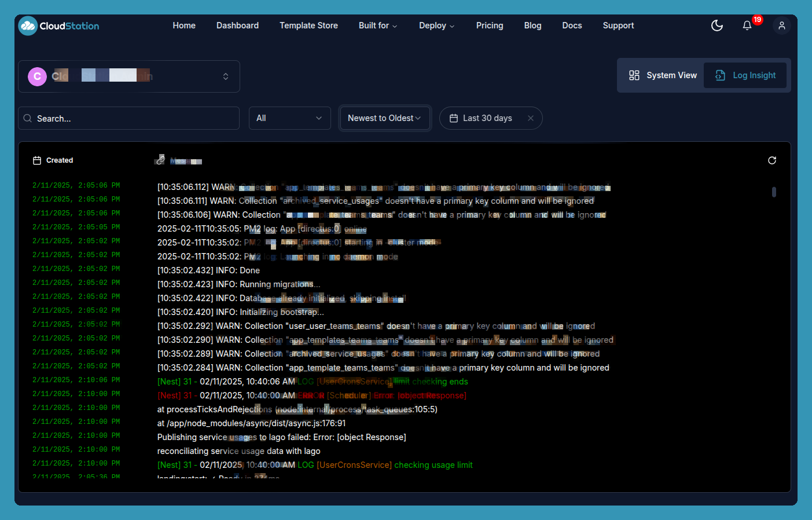Click the System View grid icon
This screenshot has height=520, width=812.
click(634, 75)
